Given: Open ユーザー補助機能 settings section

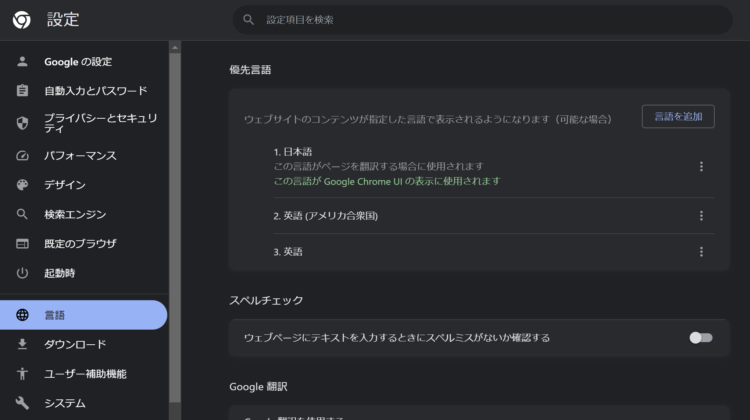Looking at the screenshot, I should pos(84,373).
